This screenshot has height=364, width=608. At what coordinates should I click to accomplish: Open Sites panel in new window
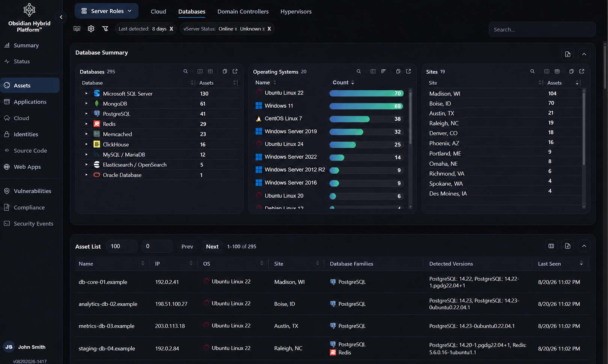click(x=582, y=71)
